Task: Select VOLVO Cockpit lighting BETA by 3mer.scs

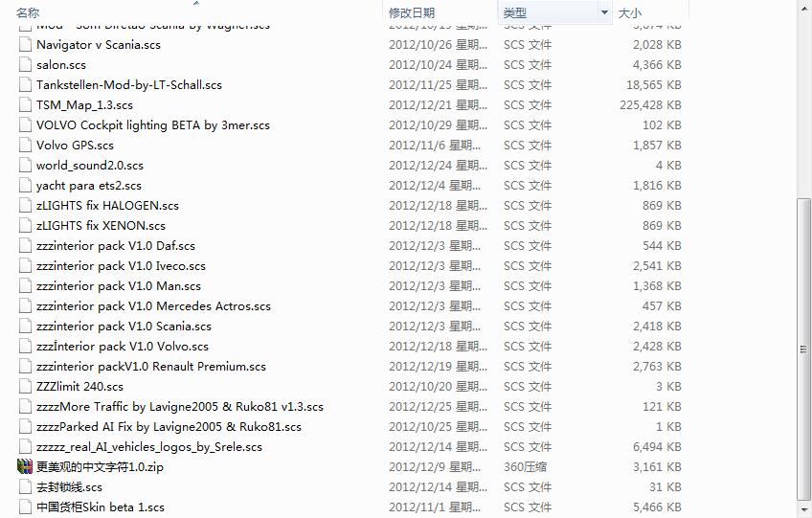Action: (153, 124)
